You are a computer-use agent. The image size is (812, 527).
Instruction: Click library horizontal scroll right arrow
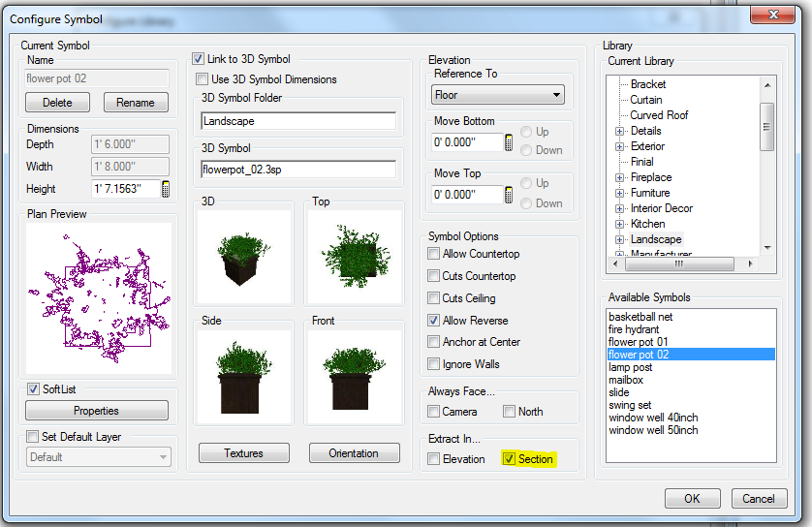(750, 264)
